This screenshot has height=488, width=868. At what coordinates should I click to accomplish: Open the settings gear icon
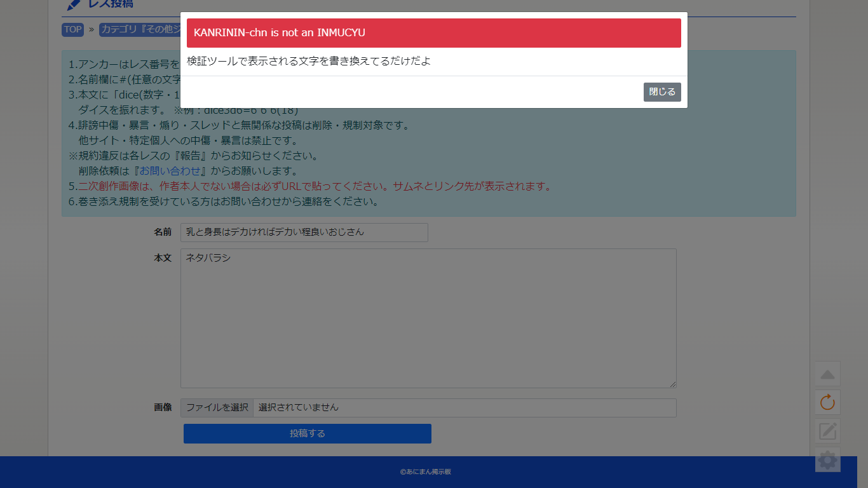click(827, 459)
